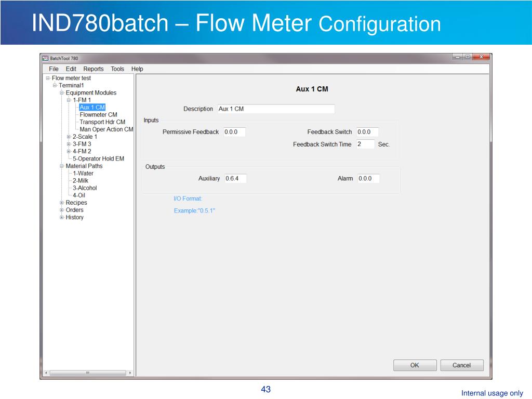
Task: Select the 3-Alcohol material path
Action: [85, 188]
